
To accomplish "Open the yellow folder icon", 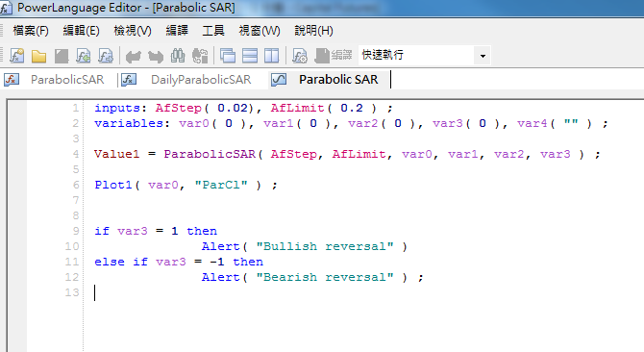I will (x=39, y=56).
